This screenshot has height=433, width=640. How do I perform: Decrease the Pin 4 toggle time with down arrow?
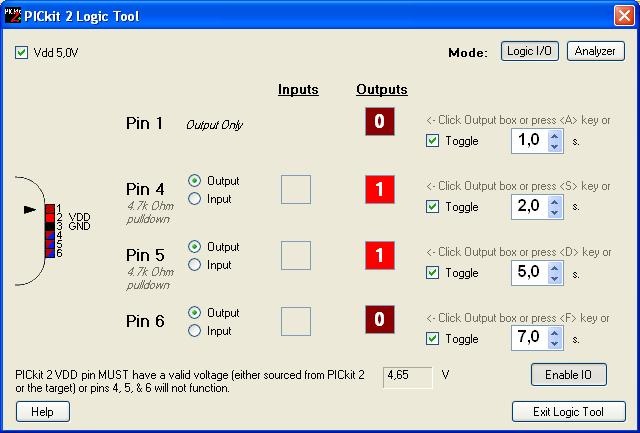[x=555, y=213]
